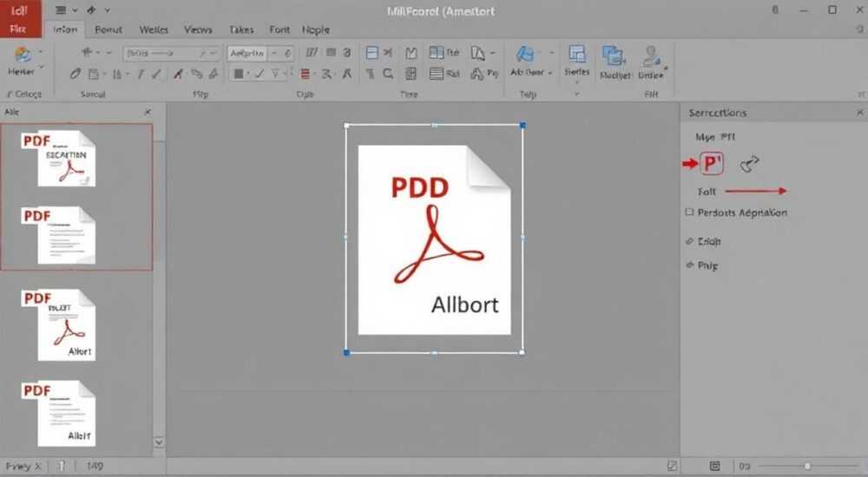Screen dimensions: 868x477
Task: Click the blue Ab Goer icon
Action: tap(525, 55)
